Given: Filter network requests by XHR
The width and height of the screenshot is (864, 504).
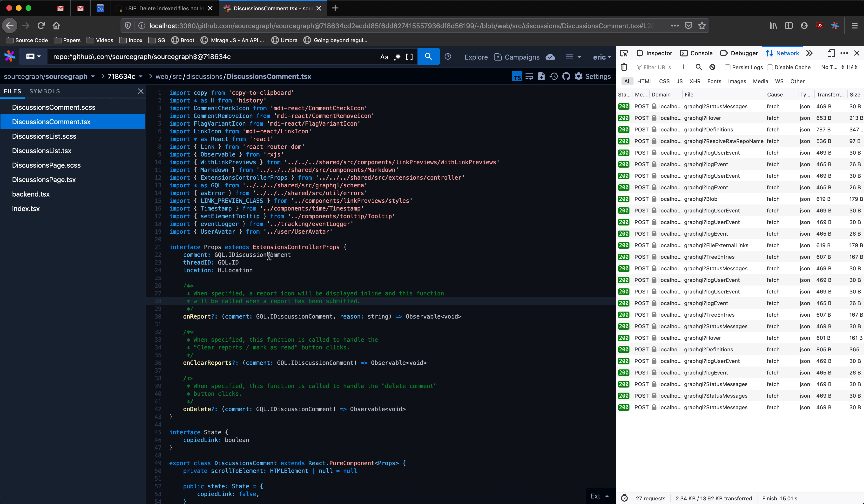Looking at the screenshot, I should [x=695, y=81].
